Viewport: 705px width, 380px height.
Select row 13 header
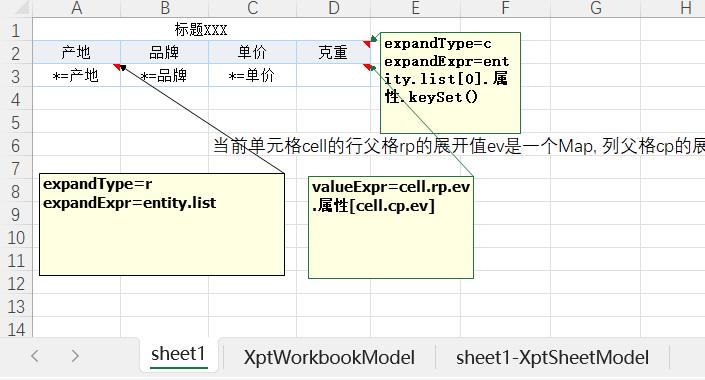[x=16, y=306]
